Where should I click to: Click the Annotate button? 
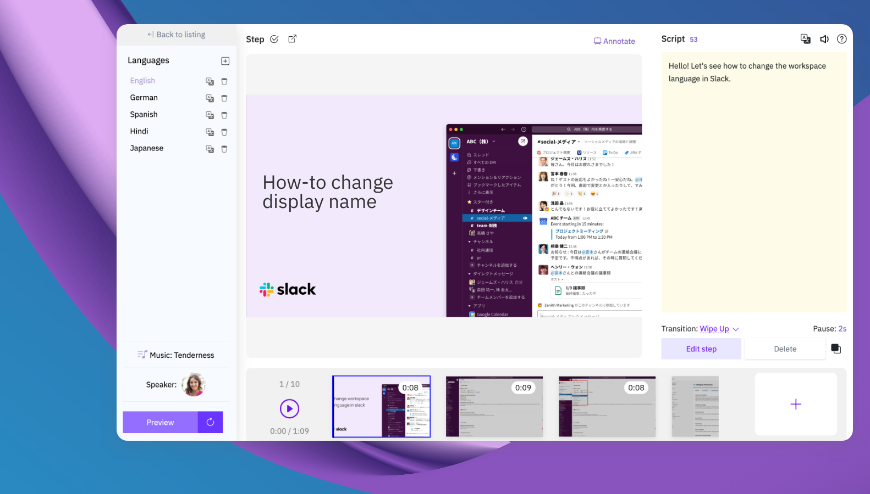click(x=614, y=41)
